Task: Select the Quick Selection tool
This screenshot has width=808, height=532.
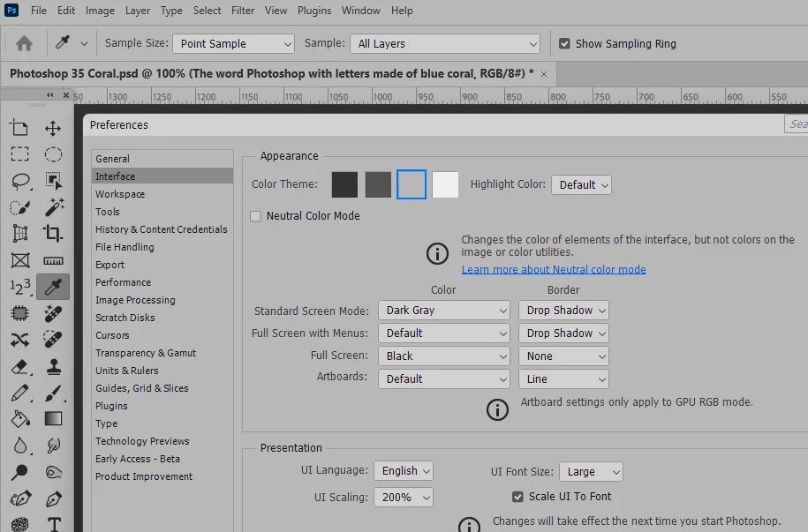Action: [x=20, y=207]
